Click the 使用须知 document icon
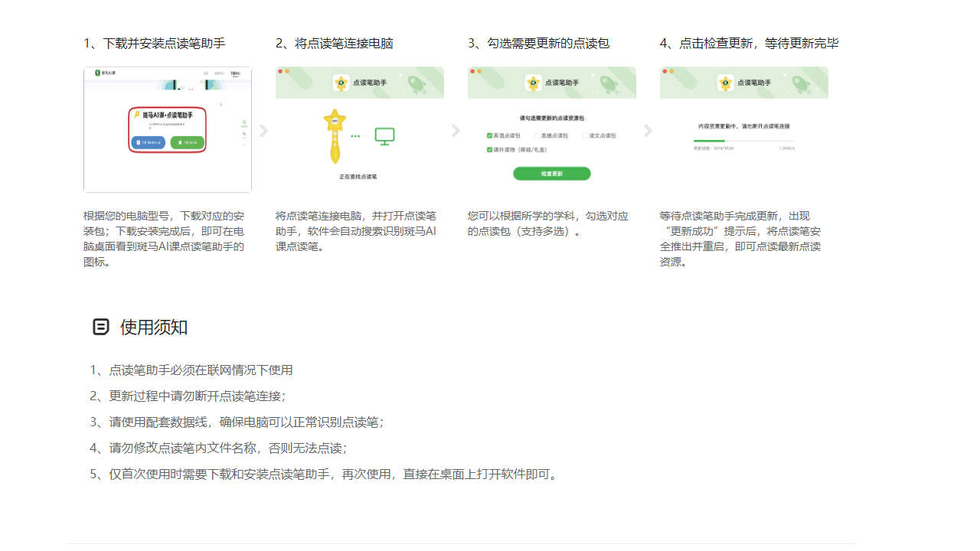This screenshot has width=980, height=551. coord(100,328)
